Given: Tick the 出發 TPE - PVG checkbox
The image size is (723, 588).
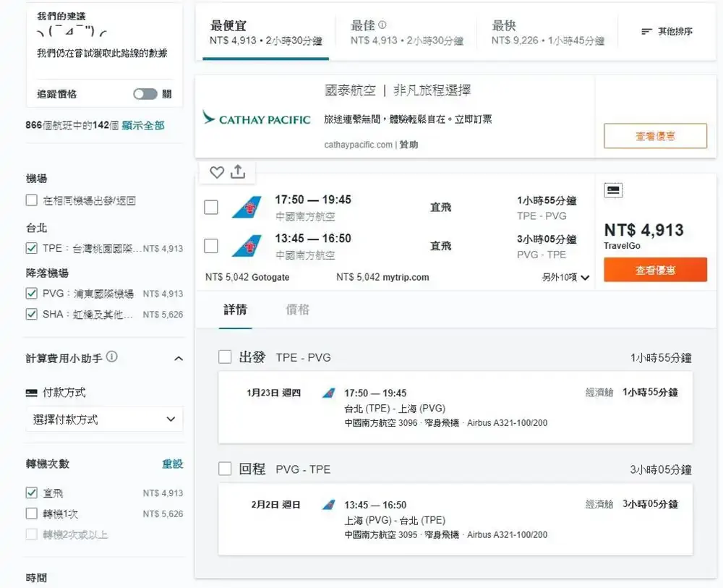Looking at the screenshot, I should pyautogui.click(x=225, y=357).
